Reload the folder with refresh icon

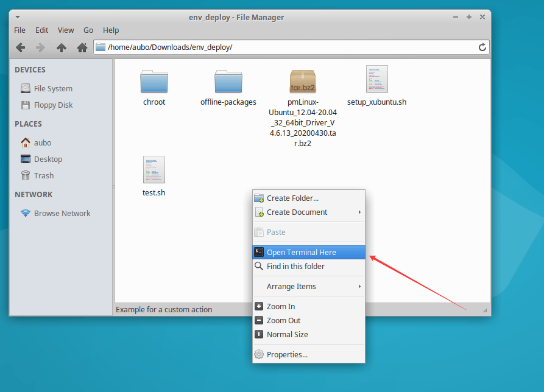482,47
